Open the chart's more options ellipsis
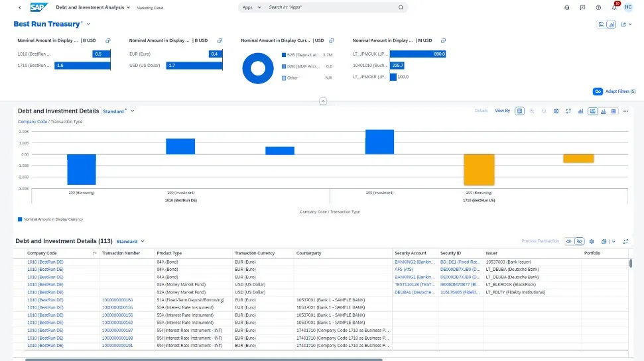This screenshot has width=644, height=361. tap(624, 111)
